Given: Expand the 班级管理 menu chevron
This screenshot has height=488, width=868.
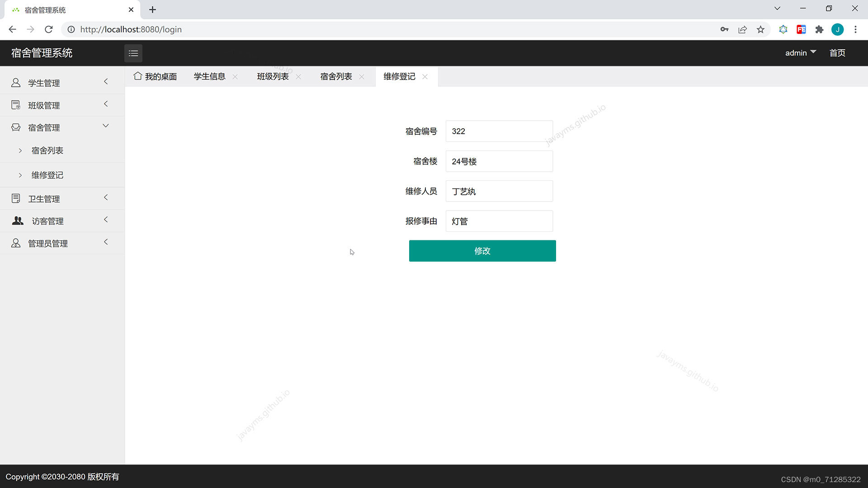Looking at the screenshot, I should 106,104.
